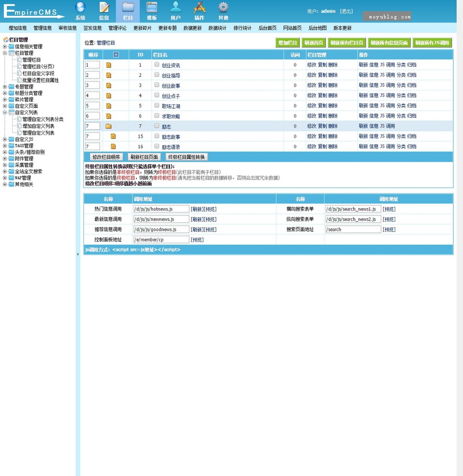Open the 版本更新 submenu item
This screenshot has width=463, height=476.
pos(343,28)
